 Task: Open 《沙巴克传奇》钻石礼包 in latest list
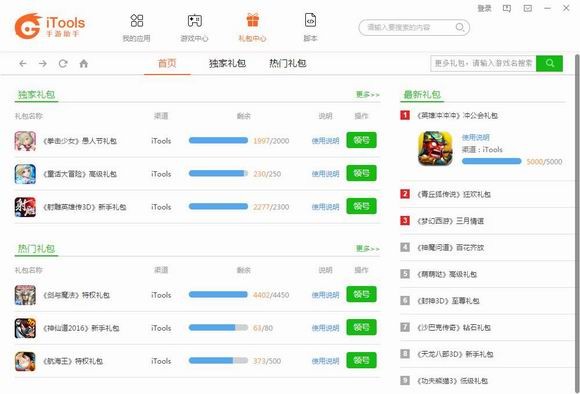[454, 327]
